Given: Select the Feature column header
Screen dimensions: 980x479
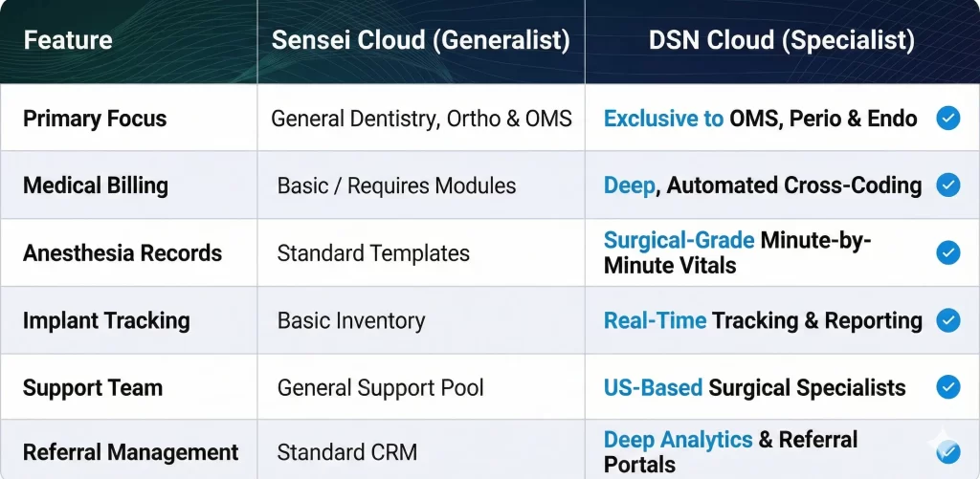Looking at the screenshot, I should tap(68, 41).
